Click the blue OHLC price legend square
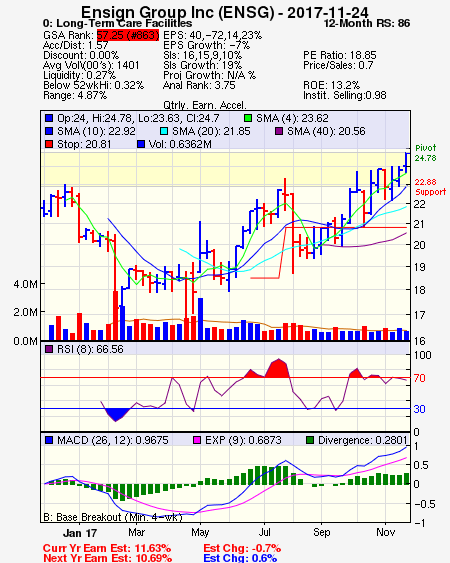450x563 pixels. 49,118
